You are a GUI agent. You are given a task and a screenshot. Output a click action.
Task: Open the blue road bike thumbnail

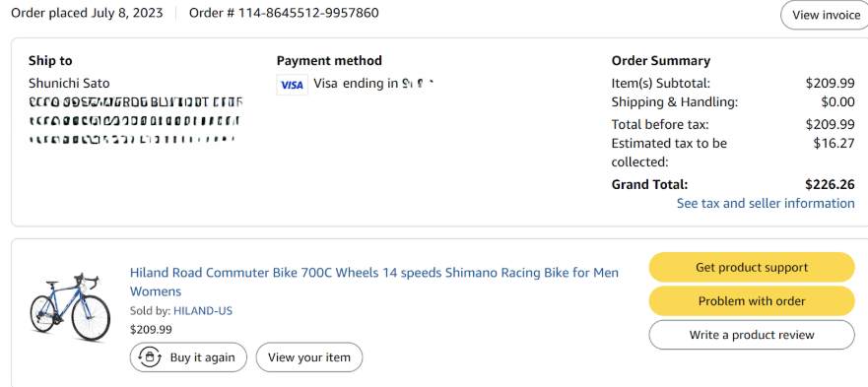coord(70,308)
